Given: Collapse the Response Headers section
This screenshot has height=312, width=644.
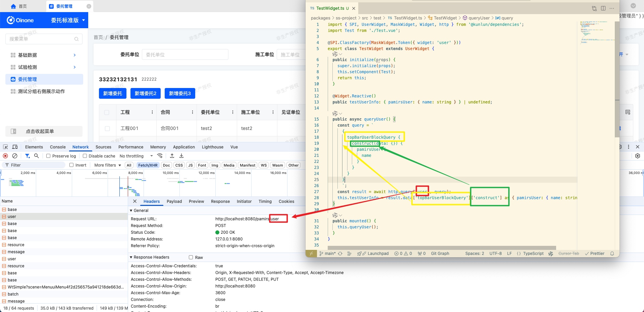Looking at the screenshot, I should click(x=131, y=257).
